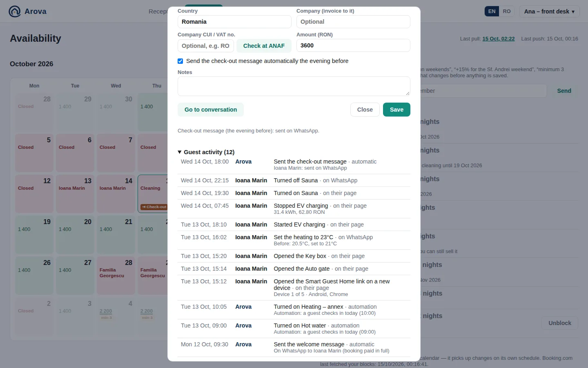Switch language to EN
This screenshot has height=368, width=588.
(492, 11)
